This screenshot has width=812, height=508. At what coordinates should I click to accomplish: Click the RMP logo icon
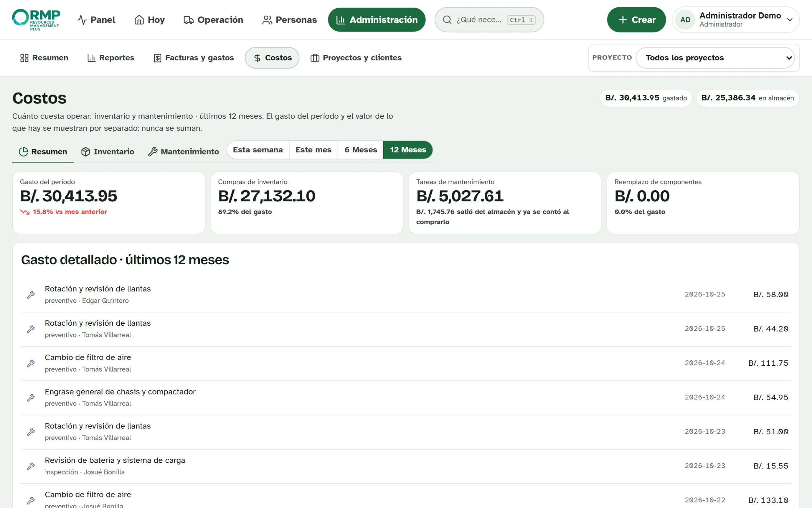36,20
